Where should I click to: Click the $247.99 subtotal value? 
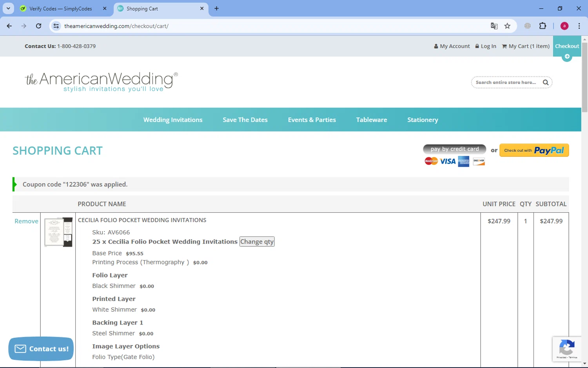pyautogui.click(x=551, y=221)
